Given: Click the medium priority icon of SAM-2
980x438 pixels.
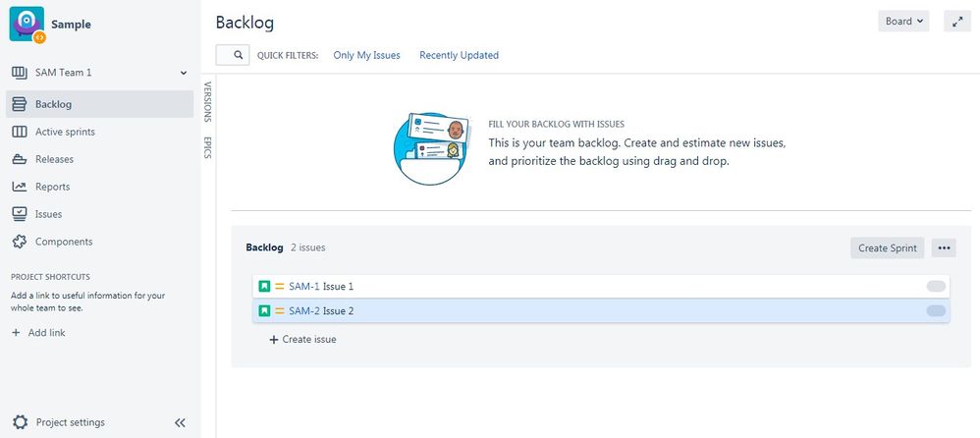Looking at the screenshot, I should pyautogui.click(x=280, y=310).
